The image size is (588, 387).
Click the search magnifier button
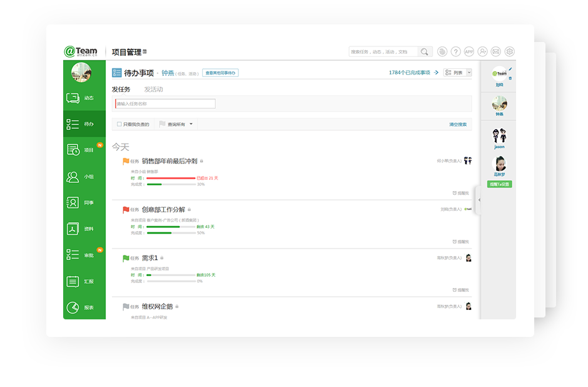[x=425, y=52]
